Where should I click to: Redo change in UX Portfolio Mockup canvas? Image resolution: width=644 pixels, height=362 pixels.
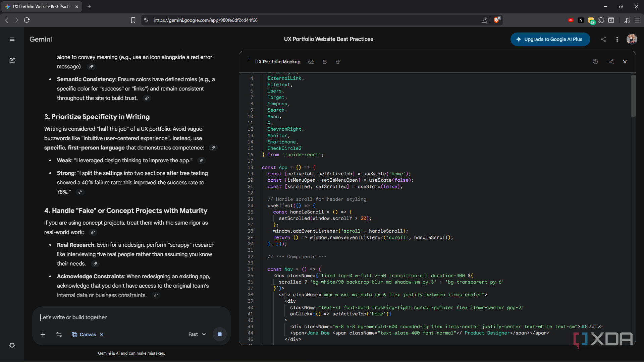[338, 62]
